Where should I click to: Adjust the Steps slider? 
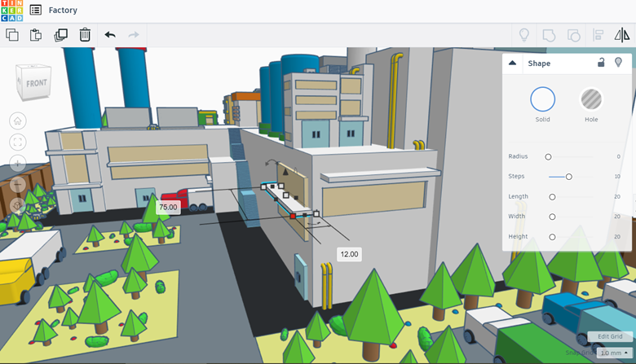pyautogui.click(x=568, y=177)
